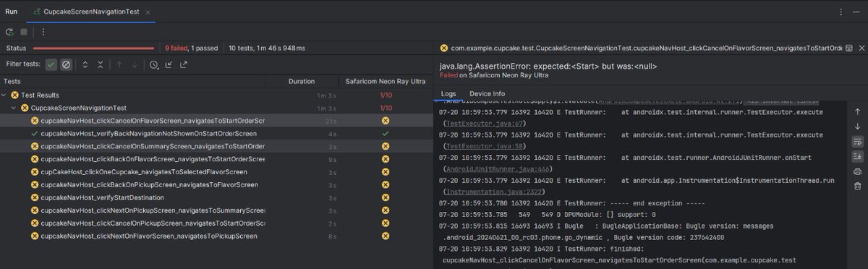
Task: Toggle the show ignored tests filter
Action: point(66,64)
